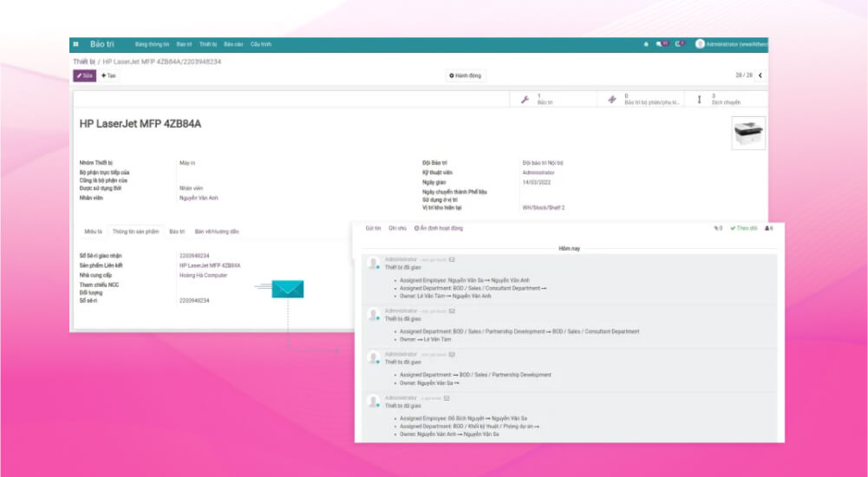Open the Báo cáo menu
This screenshot has height=477, width=868.
(233, 44)
